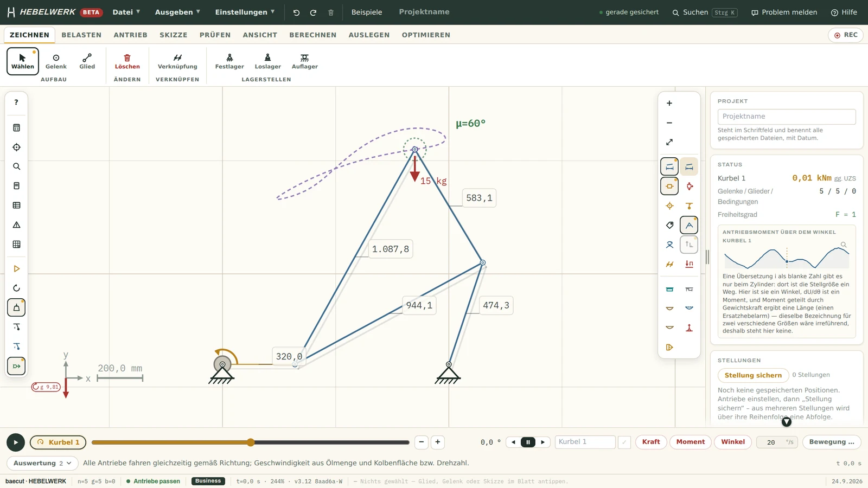Toggle the weight icon button in left sidebar

point(16,307)
